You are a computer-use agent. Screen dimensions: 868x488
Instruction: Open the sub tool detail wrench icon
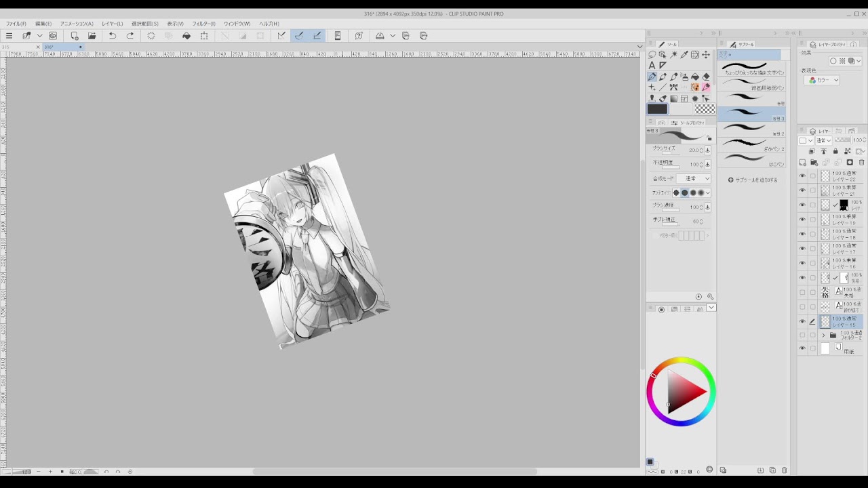click(710, 297)
